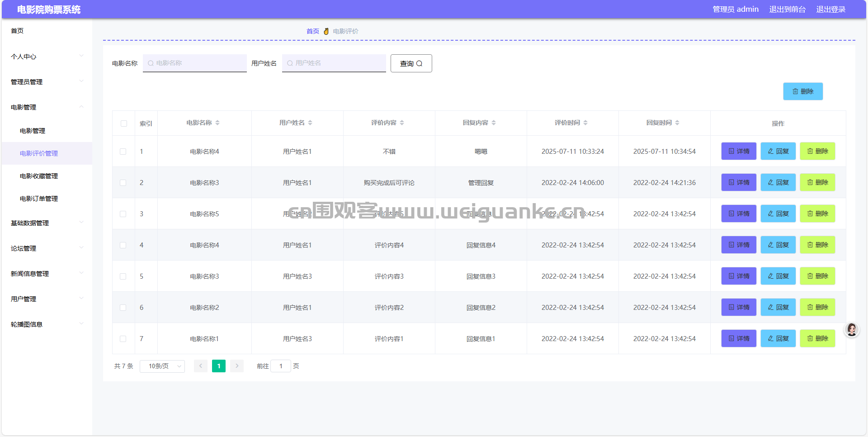Collapse 电影管理 parent menu
868x437 pixels.
coord(47,107)
